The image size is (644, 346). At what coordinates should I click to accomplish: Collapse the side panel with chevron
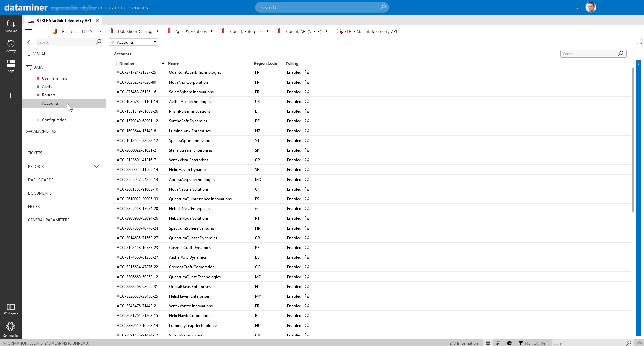click(x=29, y=42)
